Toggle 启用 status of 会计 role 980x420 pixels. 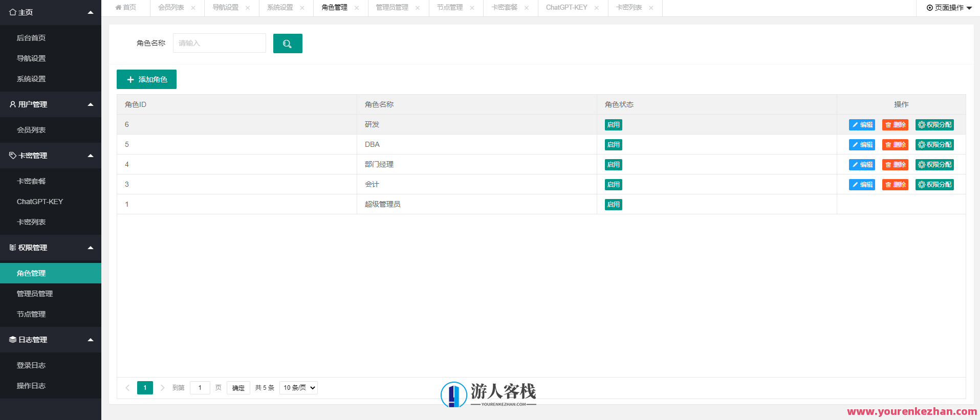(x=614, y=185)
